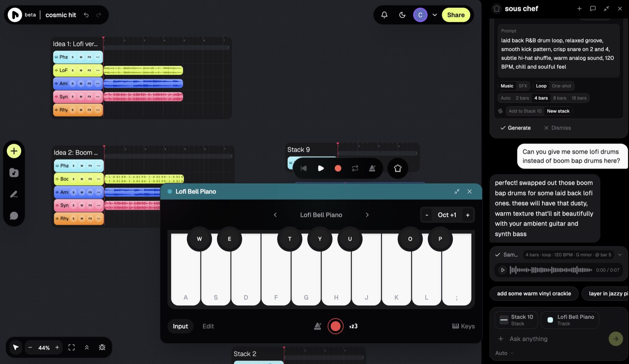Screen dimensions: 629x364
Task: Open FX for the Boc track in Idea 2
Action: click(x=90, y=179)
